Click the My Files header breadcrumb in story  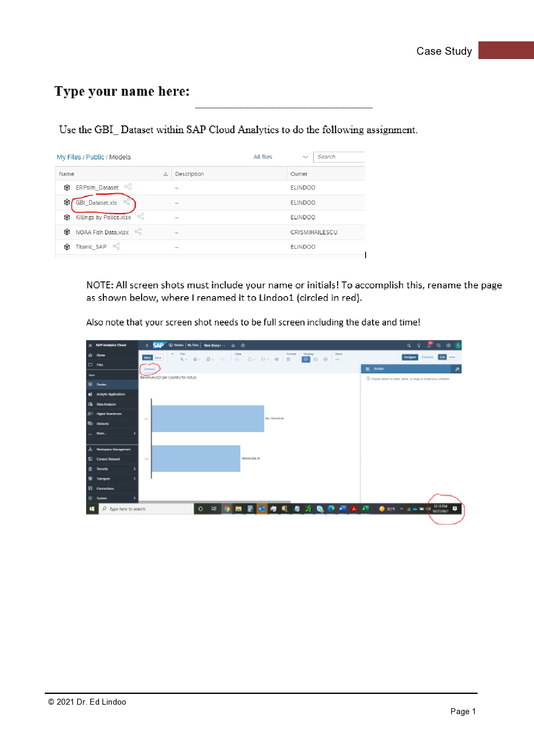193,345
